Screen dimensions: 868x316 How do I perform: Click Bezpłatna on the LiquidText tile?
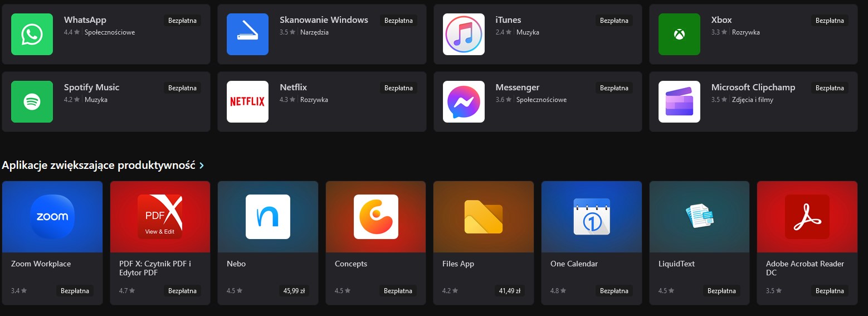721,291
